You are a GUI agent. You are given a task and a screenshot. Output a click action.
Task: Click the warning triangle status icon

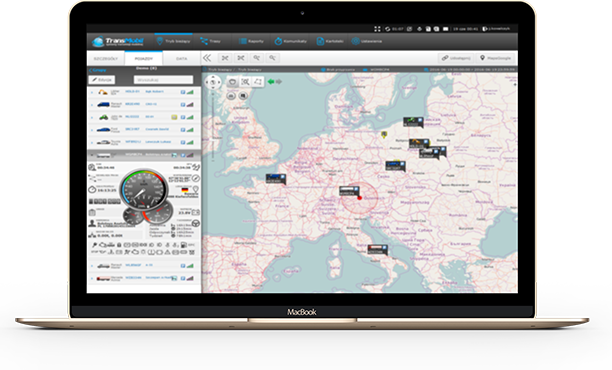pyautogui.click(x=167, y=253)
